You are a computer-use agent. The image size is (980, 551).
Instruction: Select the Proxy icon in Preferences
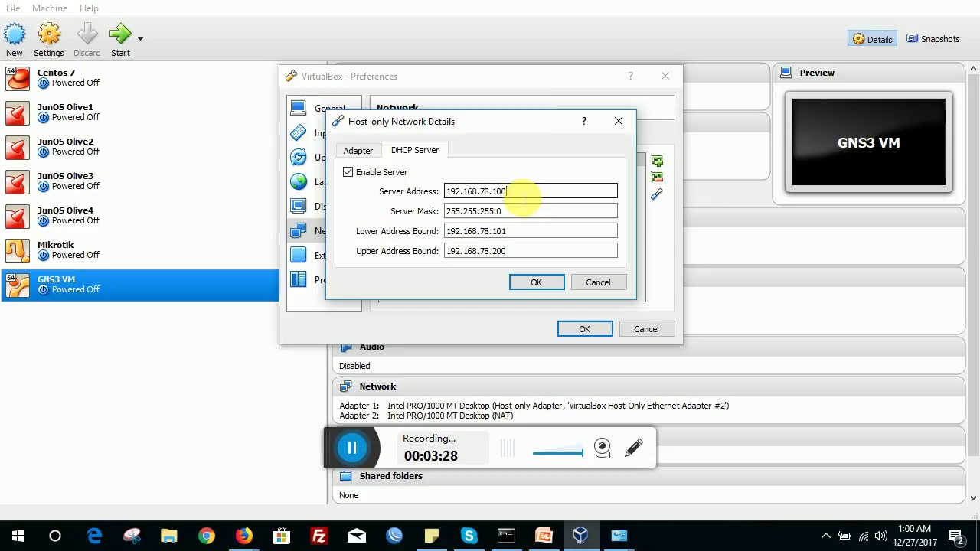pos(299,279)
